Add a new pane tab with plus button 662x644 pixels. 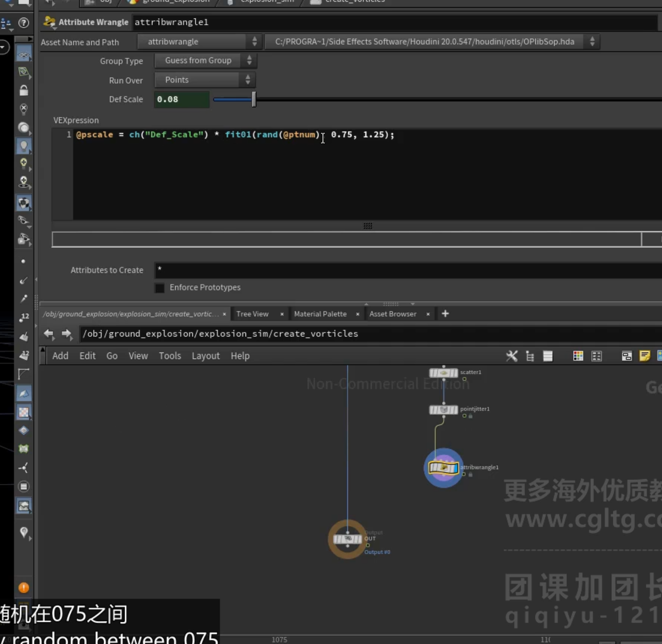coord(445,314)
